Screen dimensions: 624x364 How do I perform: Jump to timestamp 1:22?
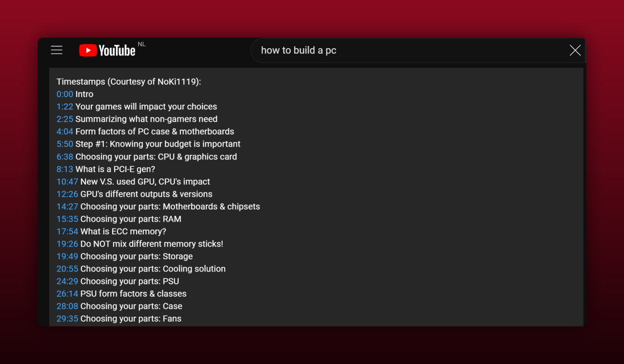(x=65, y=107)
